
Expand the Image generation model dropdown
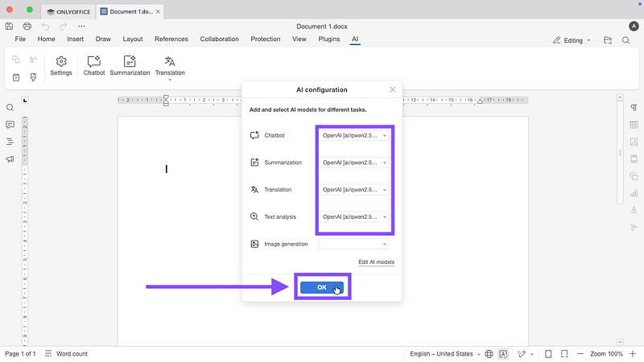(354, 244)
